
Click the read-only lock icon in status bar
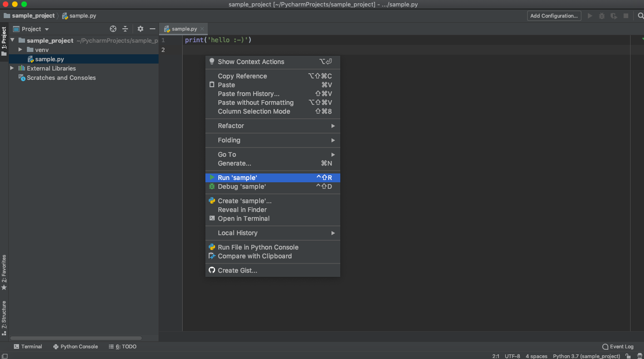(628, 356)
